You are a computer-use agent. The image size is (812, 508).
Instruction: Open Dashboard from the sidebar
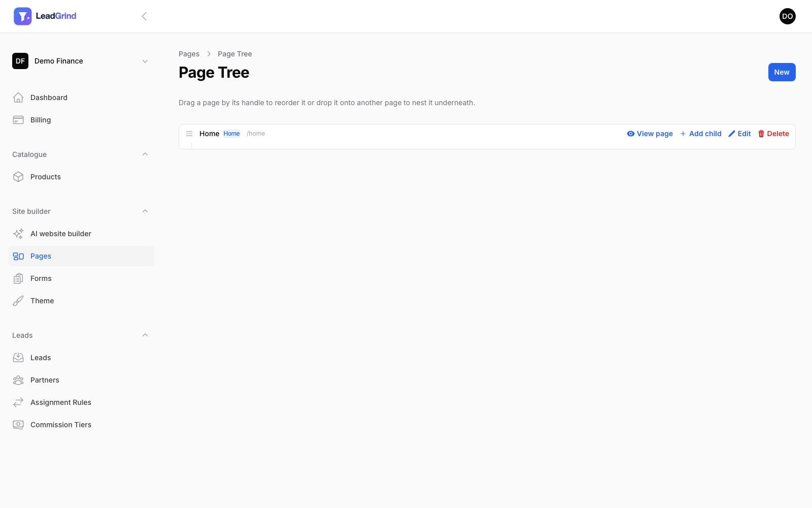click(81, 98)
